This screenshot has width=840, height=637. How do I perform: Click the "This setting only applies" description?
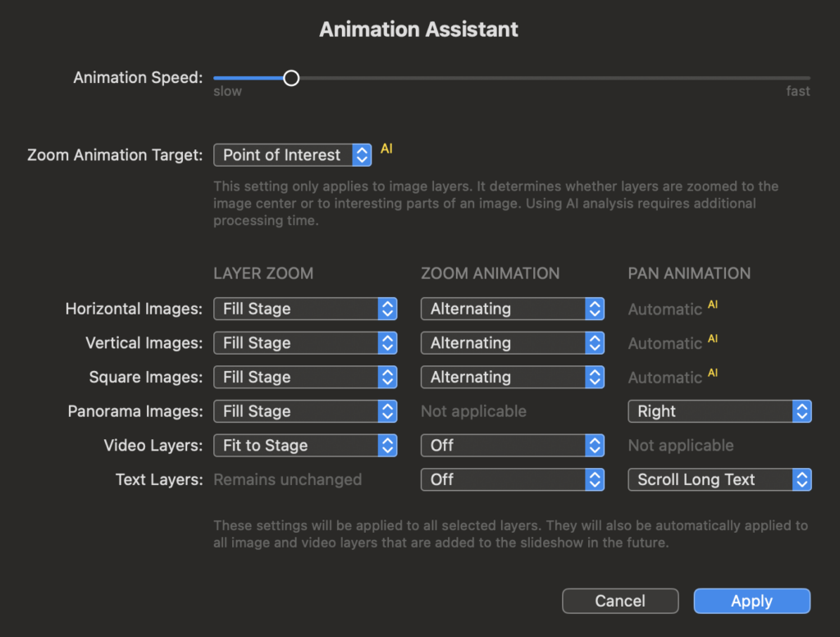[x=496, y=204]
